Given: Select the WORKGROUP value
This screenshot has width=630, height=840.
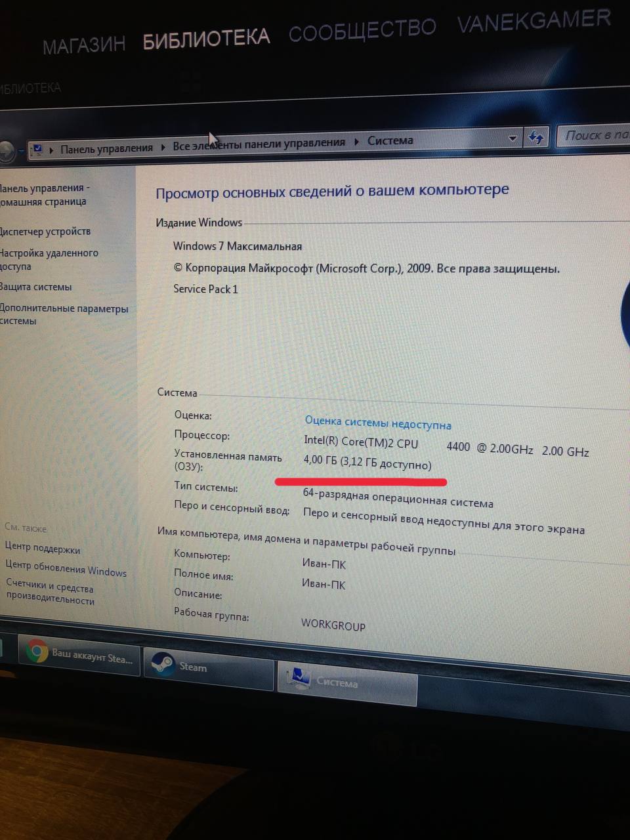Looking at the screenshot, I should (x=333, y=625).
